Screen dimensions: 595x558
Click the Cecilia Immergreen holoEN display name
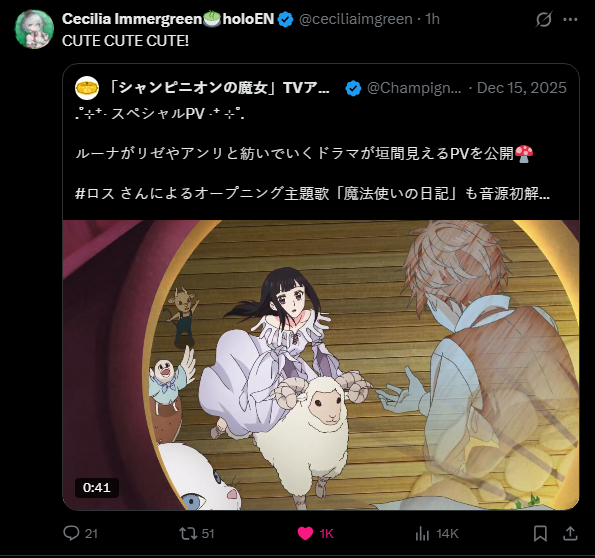click(x=168, y=19)
